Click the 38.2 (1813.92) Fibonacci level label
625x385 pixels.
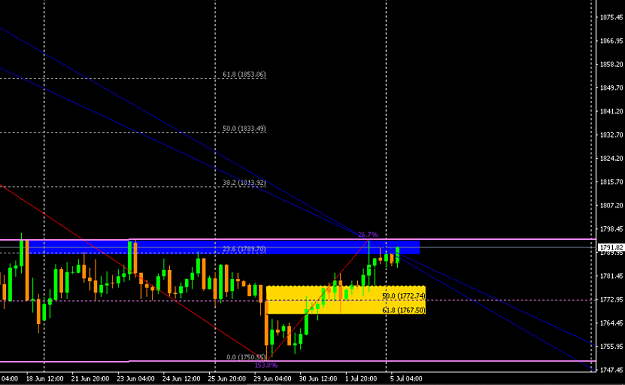(244, 183)
